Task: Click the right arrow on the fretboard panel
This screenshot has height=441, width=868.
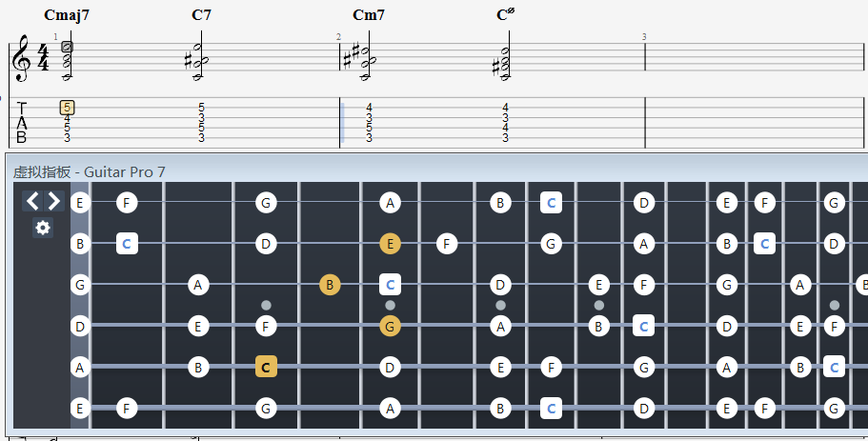Action: tap(53, 201)
